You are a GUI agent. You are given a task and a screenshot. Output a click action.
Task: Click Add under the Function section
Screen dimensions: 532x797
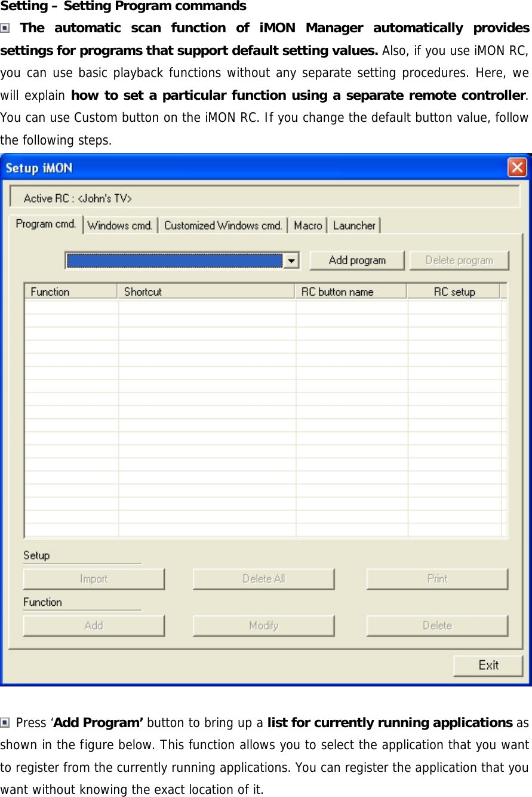tap(93, 625)
